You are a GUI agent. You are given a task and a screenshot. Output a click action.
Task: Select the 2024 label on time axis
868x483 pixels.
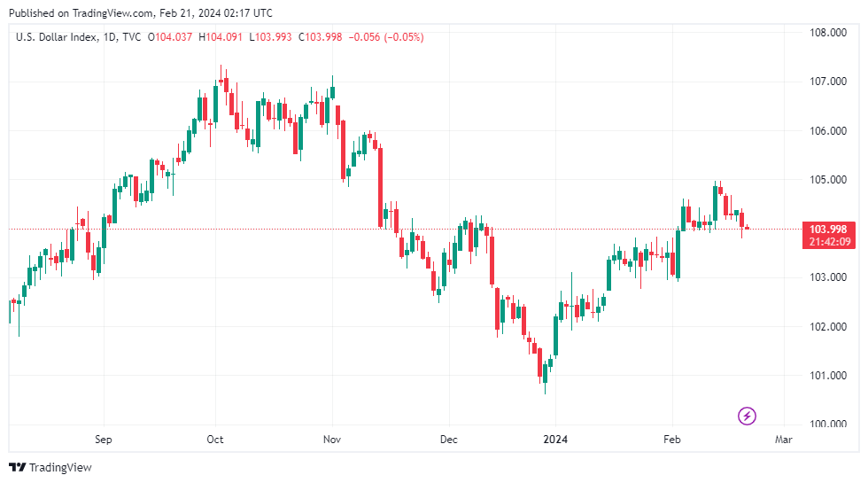point(555,439)
